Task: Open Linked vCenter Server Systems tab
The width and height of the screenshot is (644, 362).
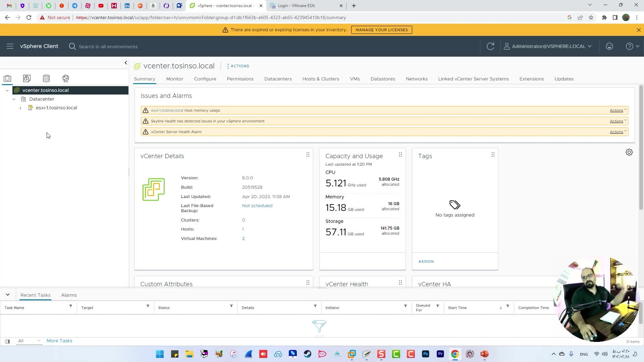Action: [473, 79]
